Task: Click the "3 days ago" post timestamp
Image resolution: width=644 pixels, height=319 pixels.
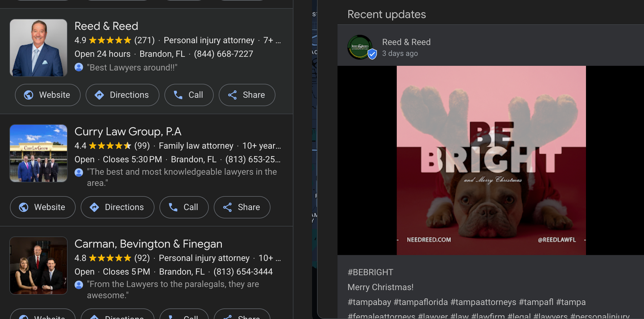Action: (x=400, y=54)
